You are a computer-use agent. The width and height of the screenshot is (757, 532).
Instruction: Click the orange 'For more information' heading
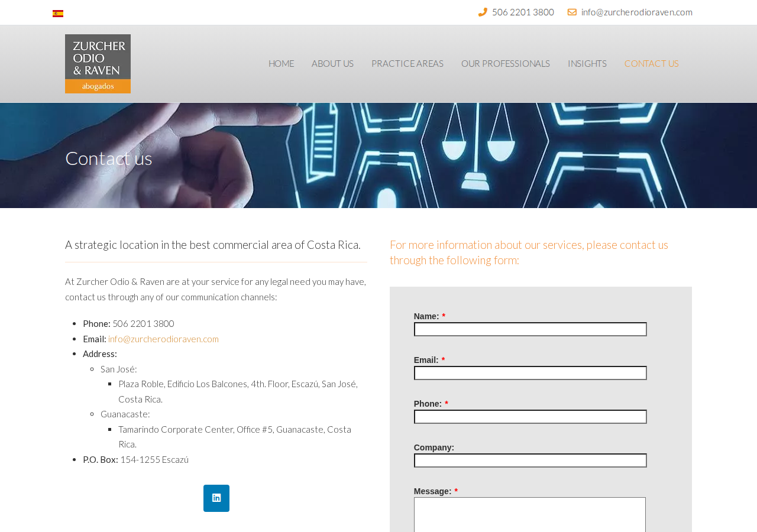pyautogui.click(x=529, y=252)
